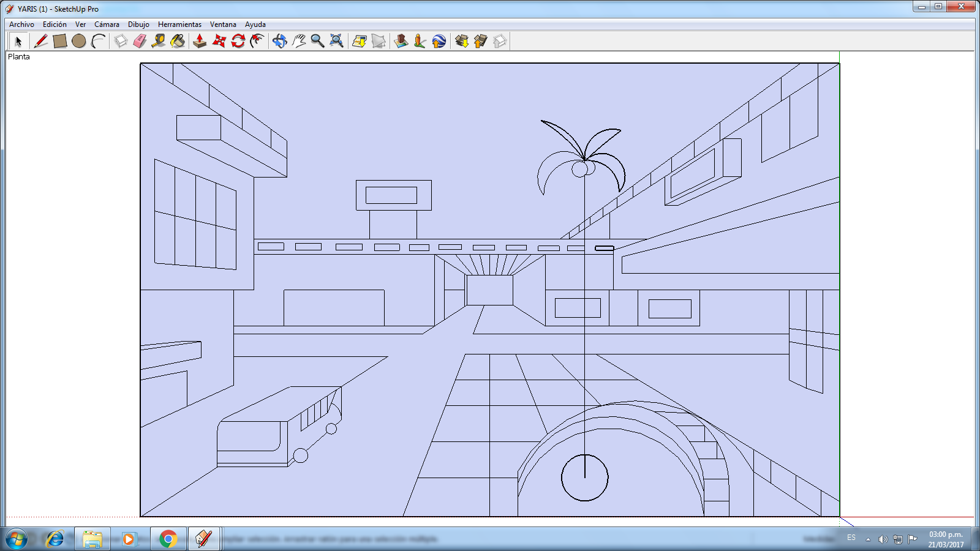Image resolution: width=980 pixels, height=551 pixels.
Task: Click the Planta view label
Action: point(18,56)
